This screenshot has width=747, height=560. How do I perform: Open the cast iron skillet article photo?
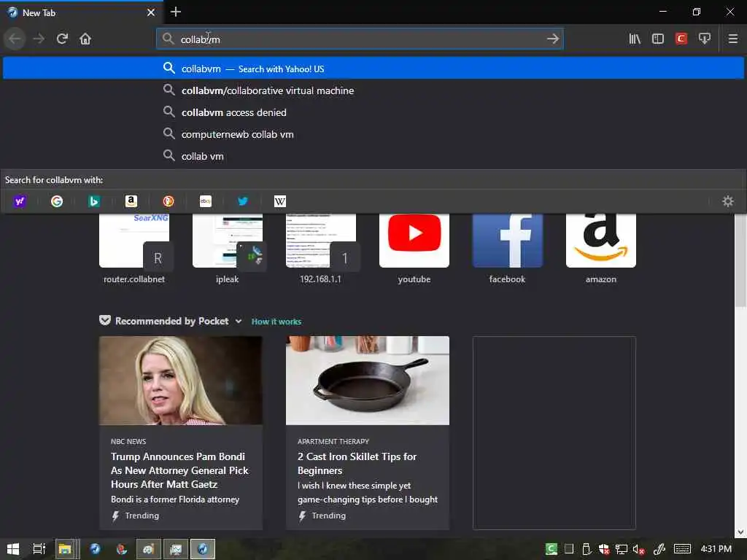coord(368,381)
